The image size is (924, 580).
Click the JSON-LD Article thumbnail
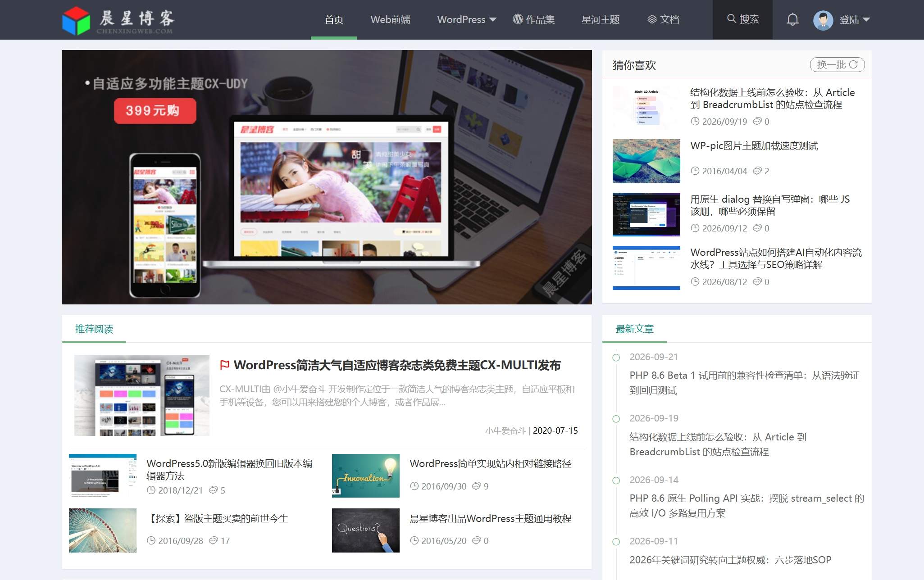(646, 108)
